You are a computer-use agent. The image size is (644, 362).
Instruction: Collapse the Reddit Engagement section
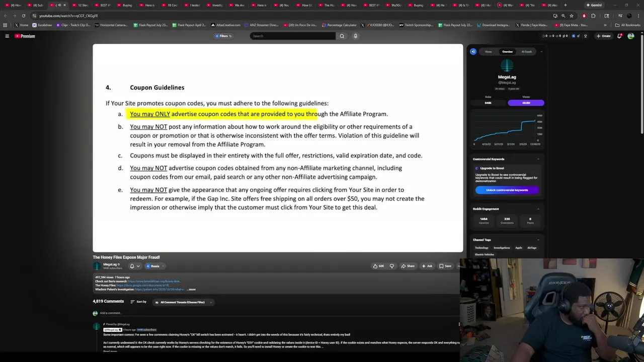(538, 209)
